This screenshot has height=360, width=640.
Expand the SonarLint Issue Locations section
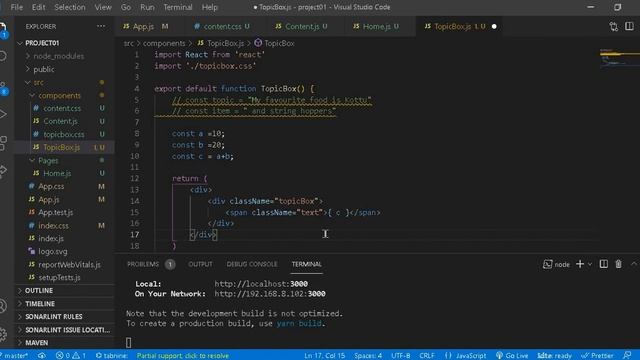click(x=64, y=330)
